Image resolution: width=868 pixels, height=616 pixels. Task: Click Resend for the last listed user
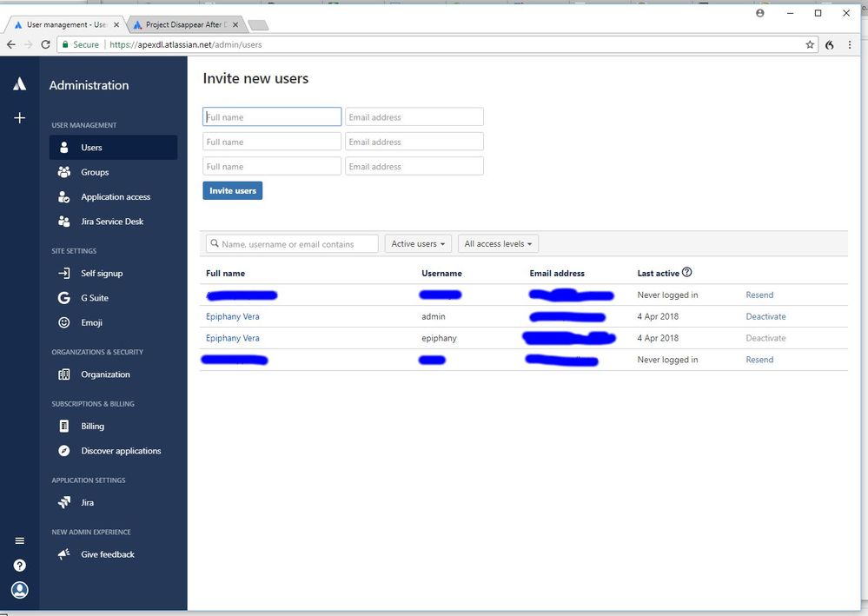pos(759,360)
